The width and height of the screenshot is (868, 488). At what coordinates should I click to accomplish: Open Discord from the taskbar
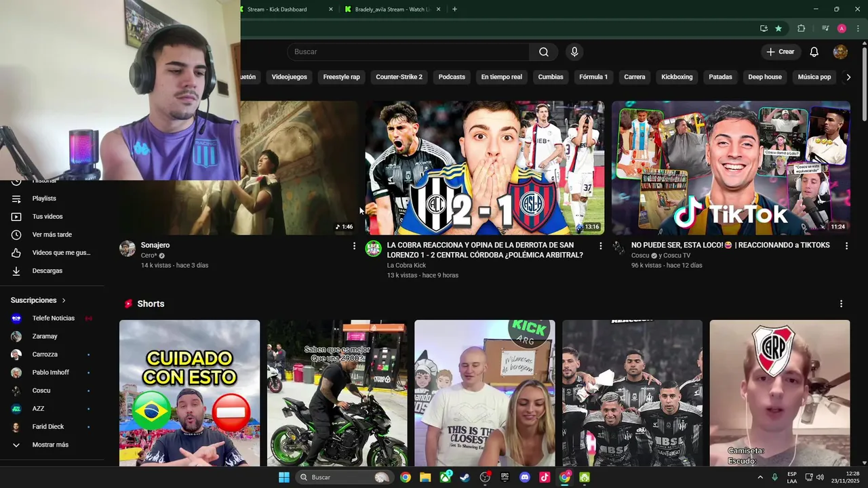click(524, 477)
